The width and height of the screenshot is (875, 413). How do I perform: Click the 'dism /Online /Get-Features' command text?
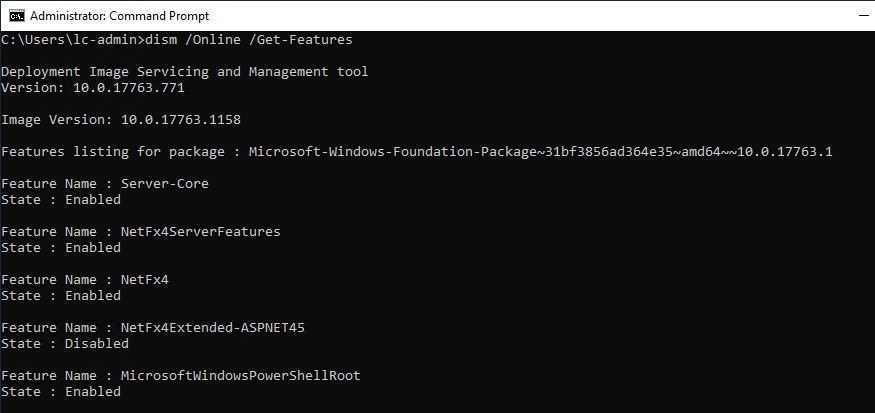tap(248, 40)
